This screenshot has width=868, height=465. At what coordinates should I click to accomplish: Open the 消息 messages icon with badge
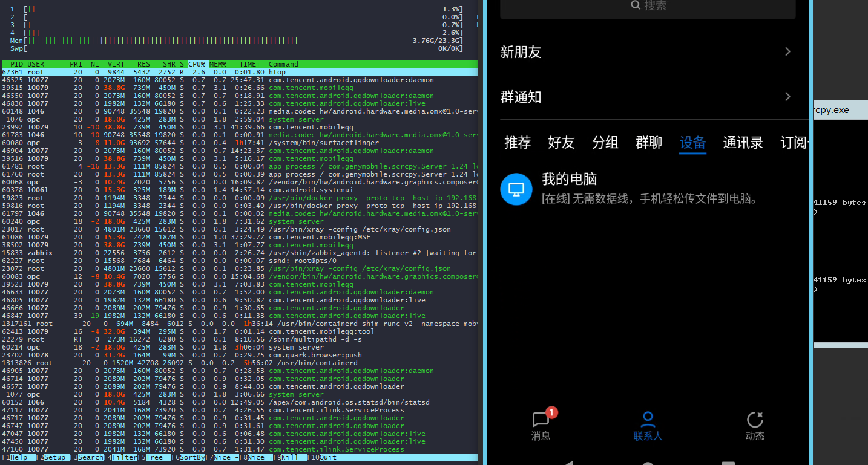click(x=541, y=420)
